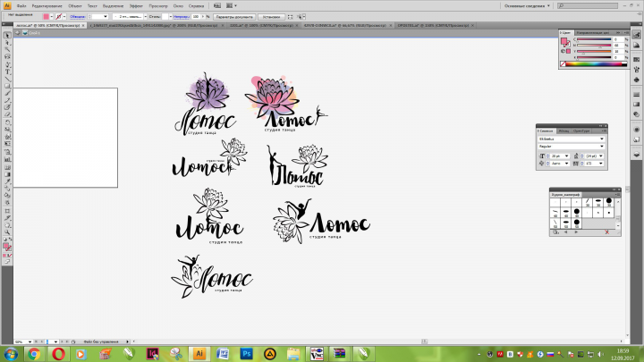Select the Pen tool
The image size is (644, 362).
7,65
